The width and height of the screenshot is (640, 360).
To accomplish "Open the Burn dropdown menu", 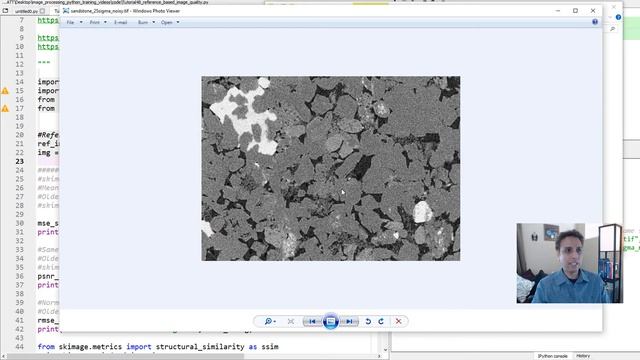I will pyautogui.click(x=146, y=22).
